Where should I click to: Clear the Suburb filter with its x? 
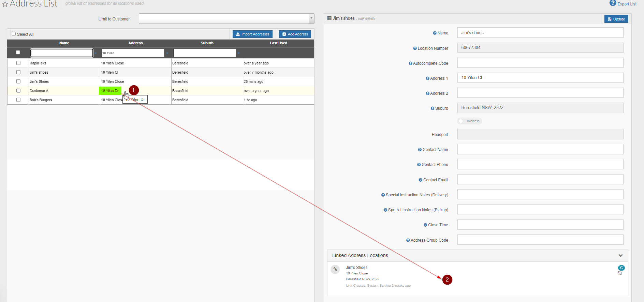click(x=239, y=53)
